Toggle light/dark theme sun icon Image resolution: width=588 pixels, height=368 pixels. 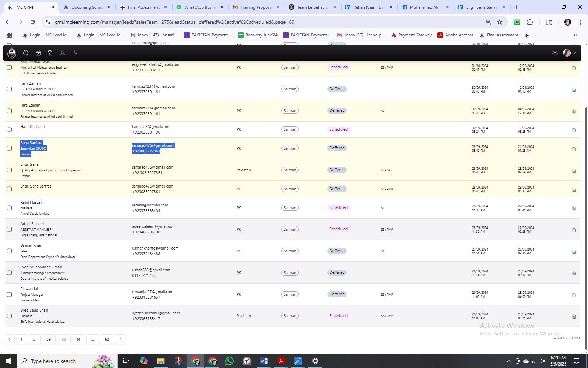pyautogui.click(x=555, y=53)
